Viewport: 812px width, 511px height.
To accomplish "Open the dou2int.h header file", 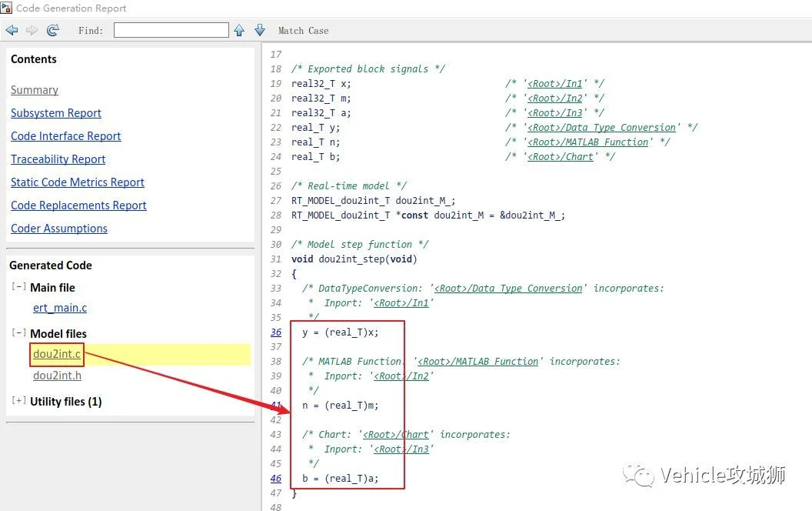I will 57,376.
